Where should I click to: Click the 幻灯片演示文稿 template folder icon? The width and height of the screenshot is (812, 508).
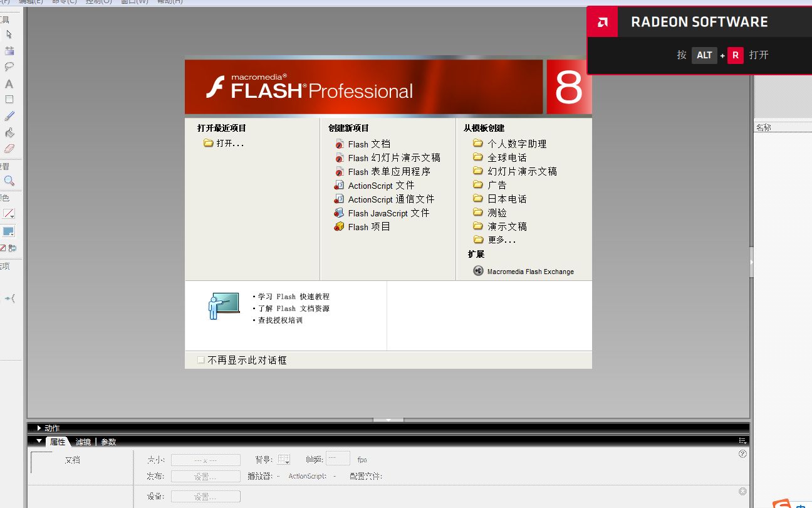pos(478,171)
